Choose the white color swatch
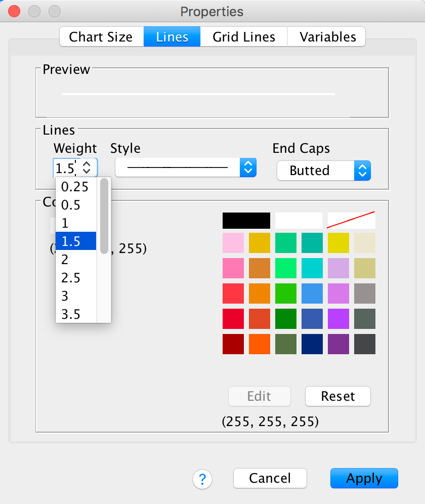 (x=299, y=221)
